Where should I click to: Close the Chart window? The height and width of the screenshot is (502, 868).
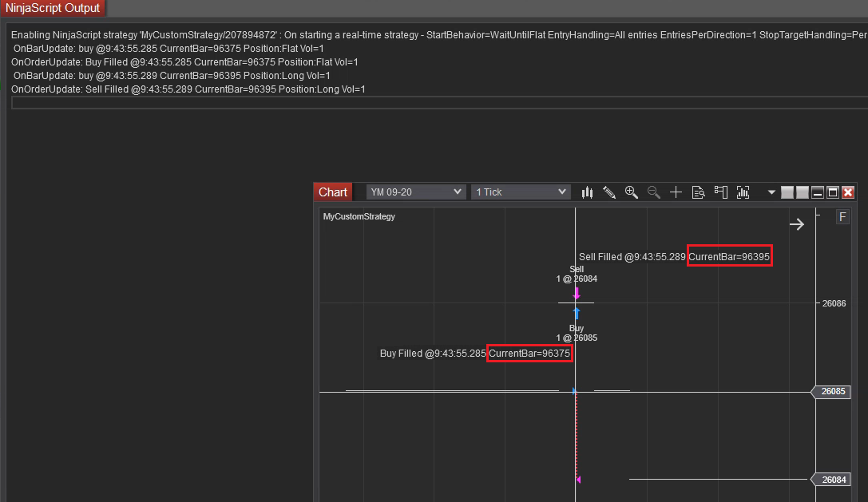pos(848,192)
